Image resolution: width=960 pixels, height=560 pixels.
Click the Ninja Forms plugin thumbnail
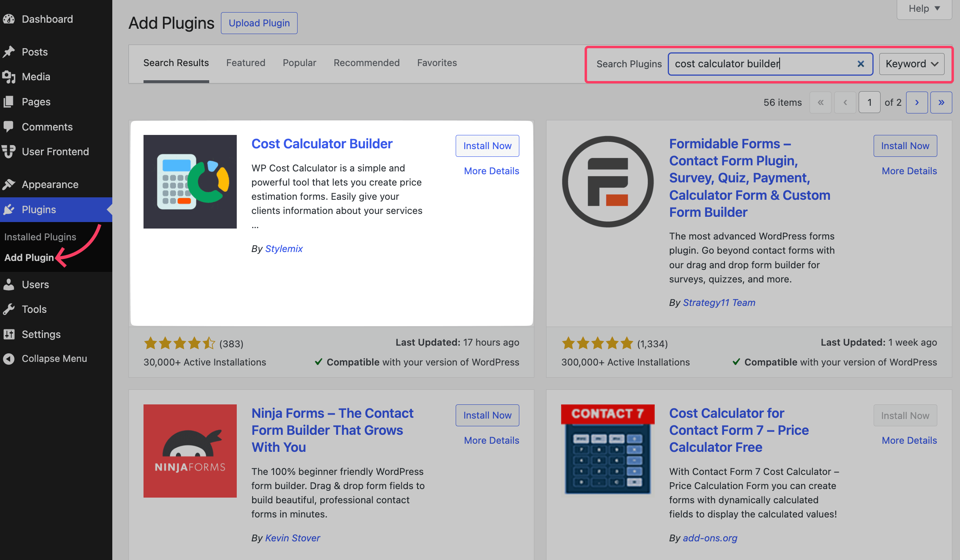190,451
